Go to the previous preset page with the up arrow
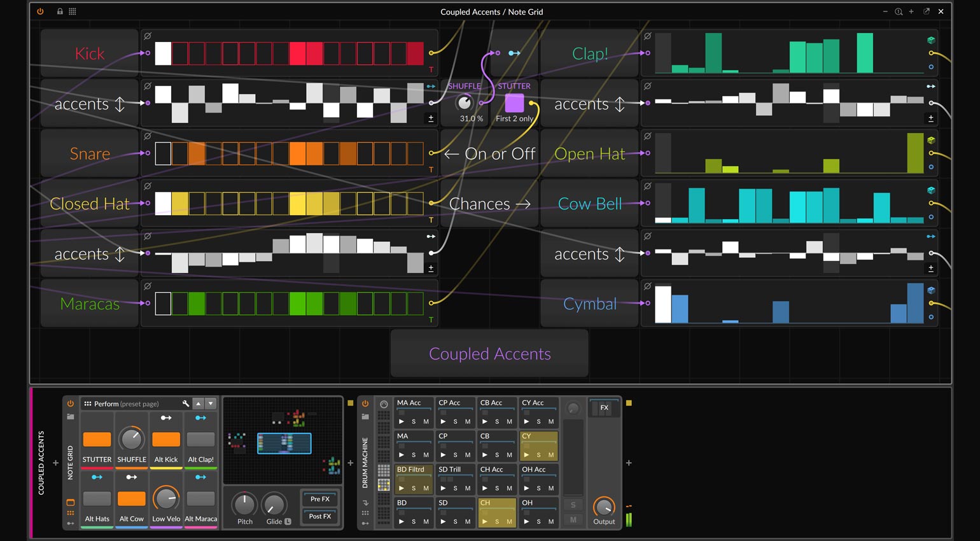The height and width of the screenshot is (541, 980). pos(199,404)
